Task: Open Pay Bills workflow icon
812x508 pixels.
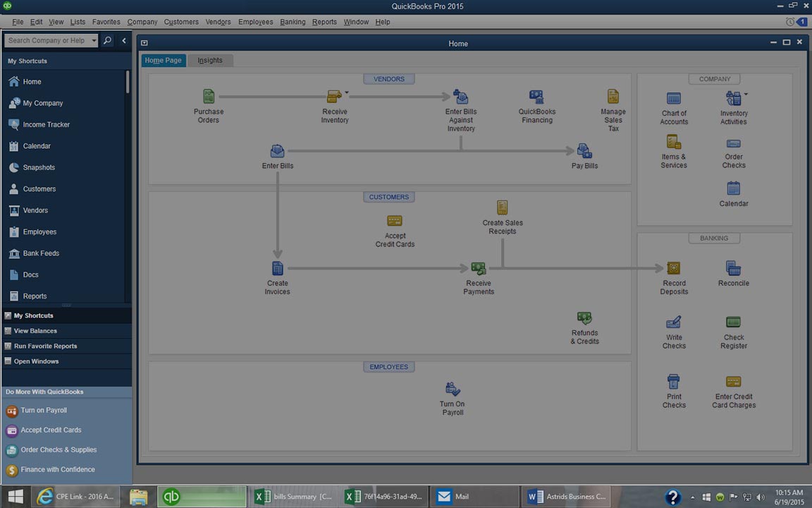Action: pyautogui.click(x=584, y=151)
